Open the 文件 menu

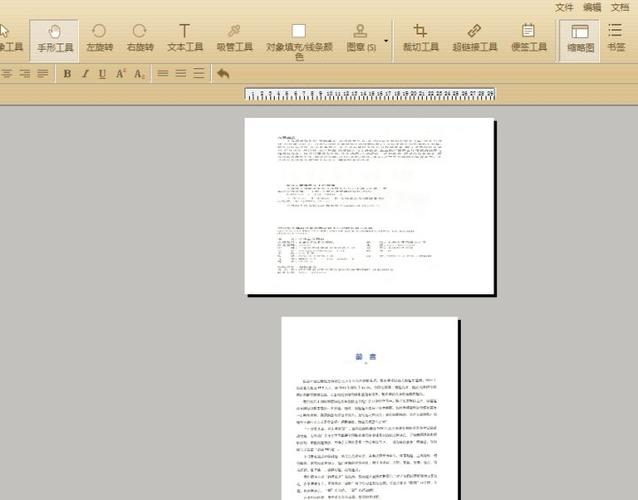click(564, 7)
